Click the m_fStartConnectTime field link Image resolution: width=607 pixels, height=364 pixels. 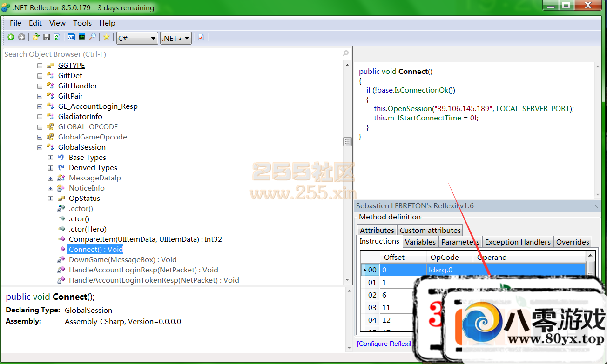(425, 118)
